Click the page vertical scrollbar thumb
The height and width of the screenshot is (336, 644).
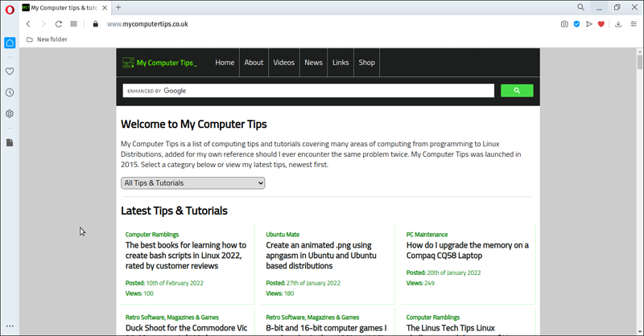639,63
